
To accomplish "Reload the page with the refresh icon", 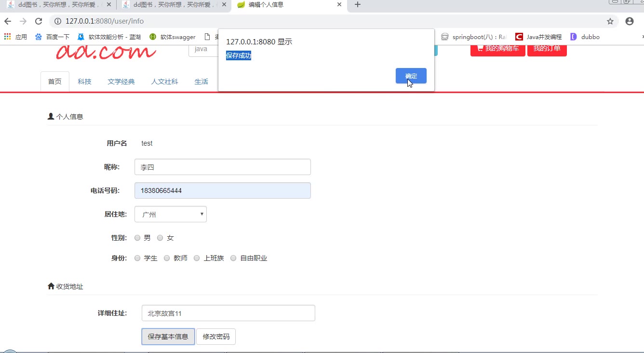I will click(x=39, y=21).
